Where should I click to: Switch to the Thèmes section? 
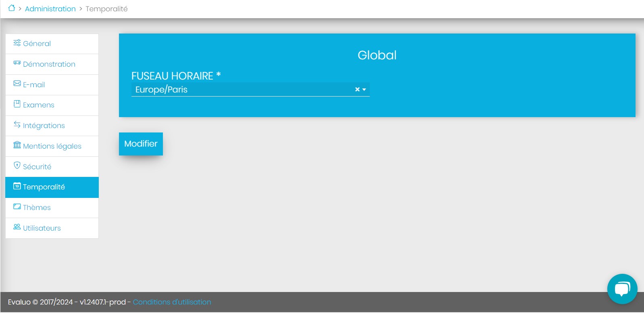(x=37, y=208)
